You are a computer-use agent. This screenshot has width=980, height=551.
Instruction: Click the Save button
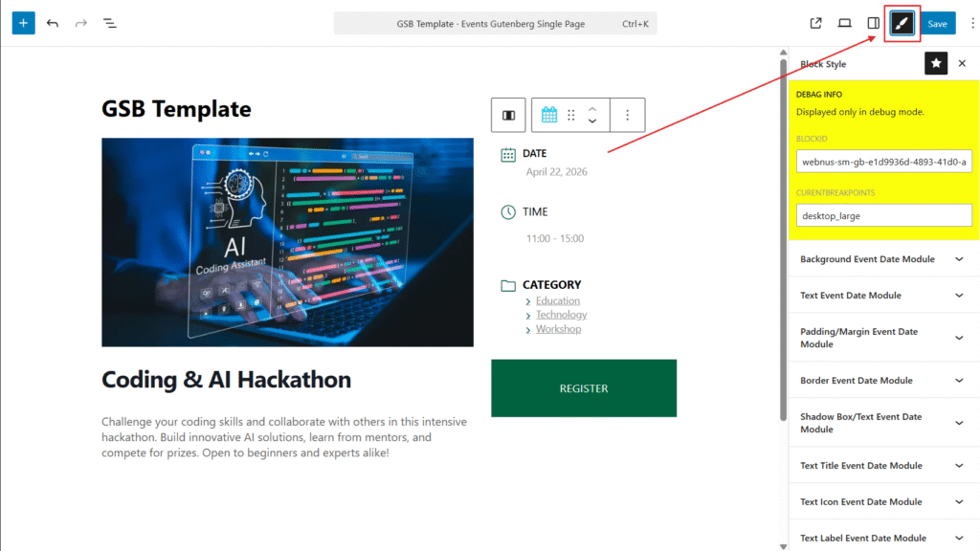[937, 23]
